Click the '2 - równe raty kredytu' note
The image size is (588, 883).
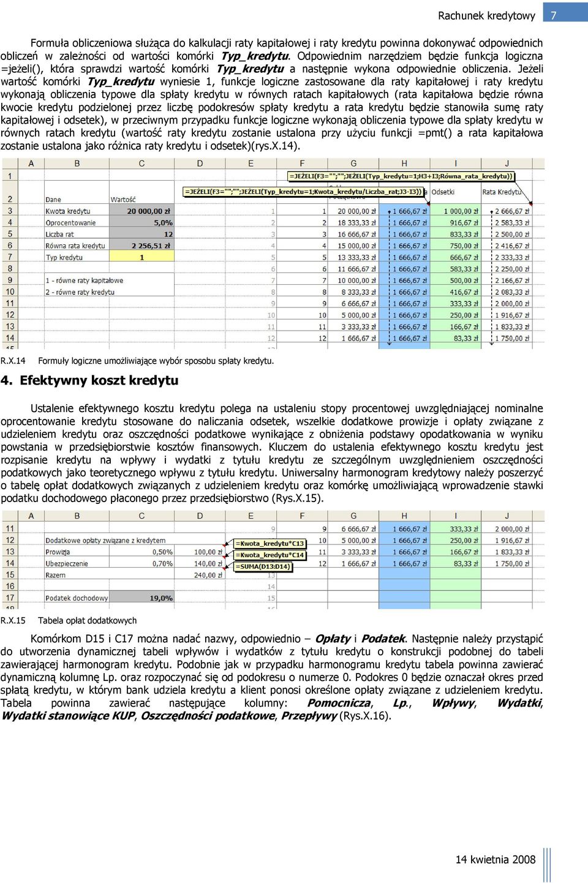(x=80, y=292)
